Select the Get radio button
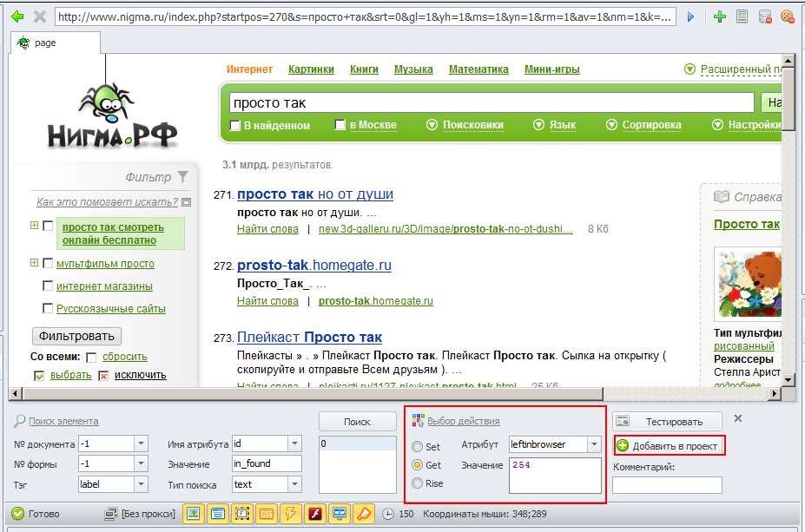805x532 pixels. point(418,465)
